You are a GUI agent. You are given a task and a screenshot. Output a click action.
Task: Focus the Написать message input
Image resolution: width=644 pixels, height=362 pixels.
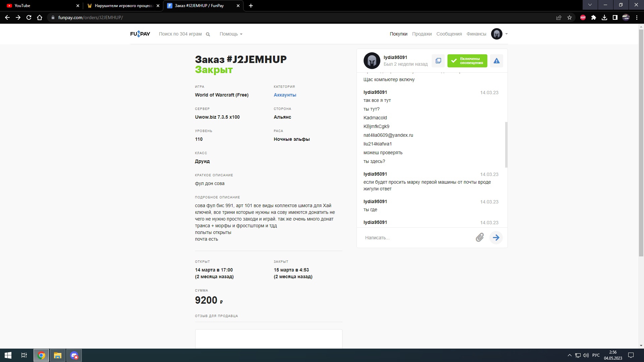[x=418, y=238]
